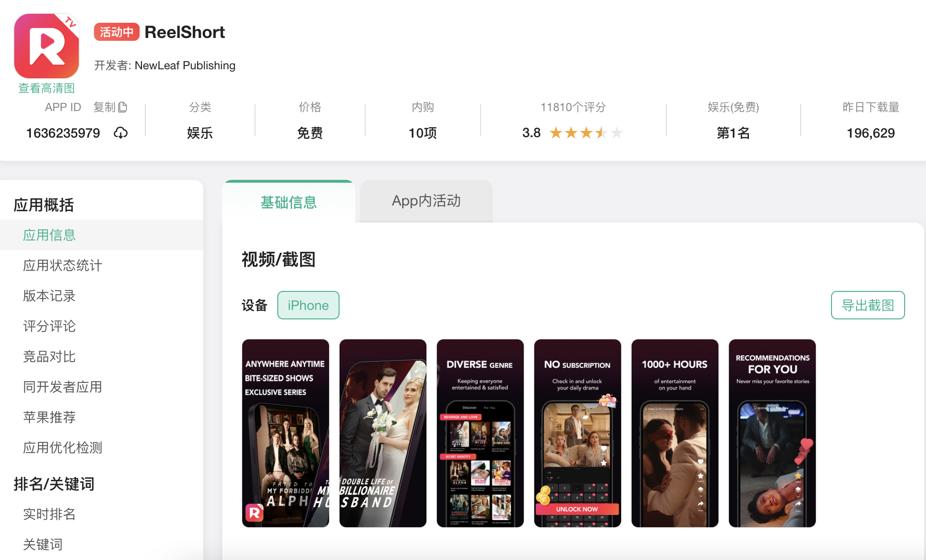
Task: Click yesterday downloads value 196,629
Action: click(x=871, y=133)
